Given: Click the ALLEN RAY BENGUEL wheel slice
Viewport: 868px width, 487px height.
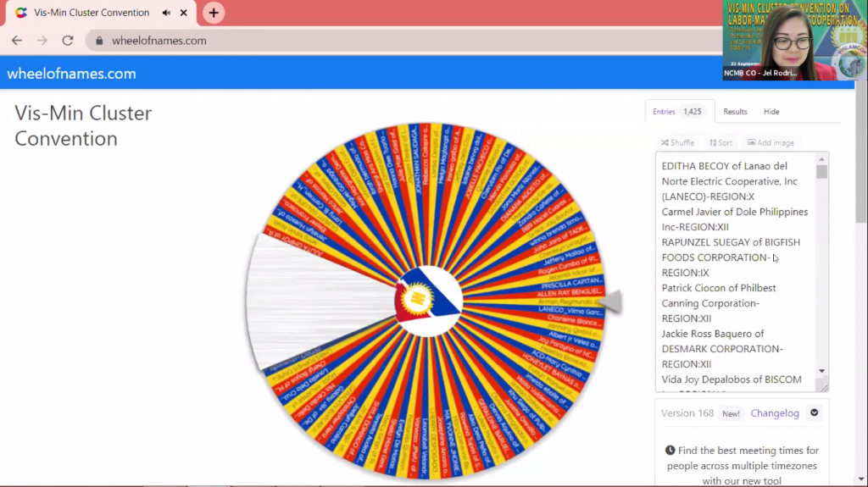Looking at the screenshot, I should [569, 292].
